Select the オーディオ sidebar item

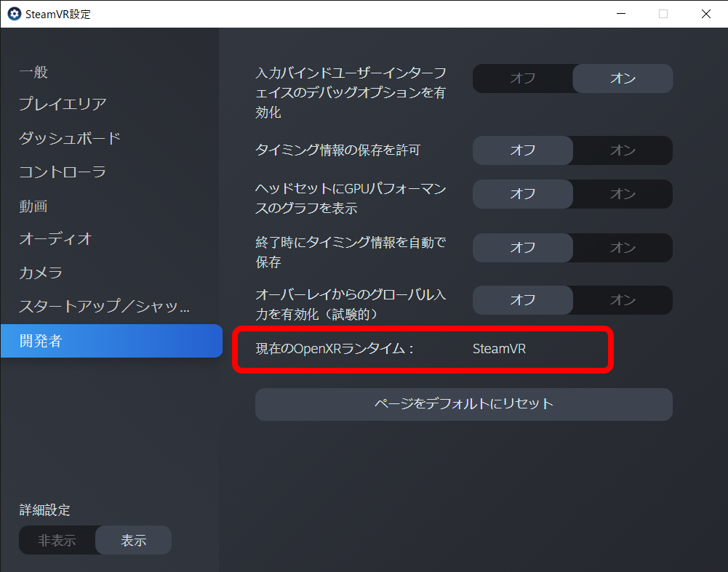point(55,239)
